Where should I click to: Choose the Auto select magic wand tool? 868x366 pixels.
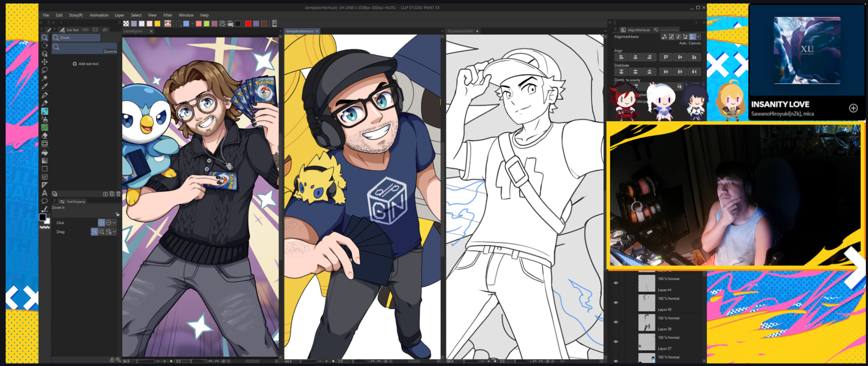pos(45,78)
